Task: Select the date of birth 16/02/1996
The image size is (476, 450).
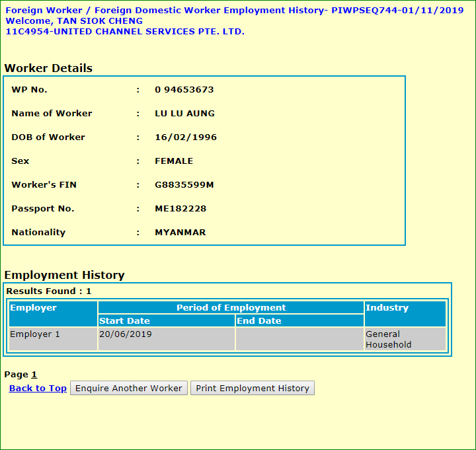Action: 186,137
